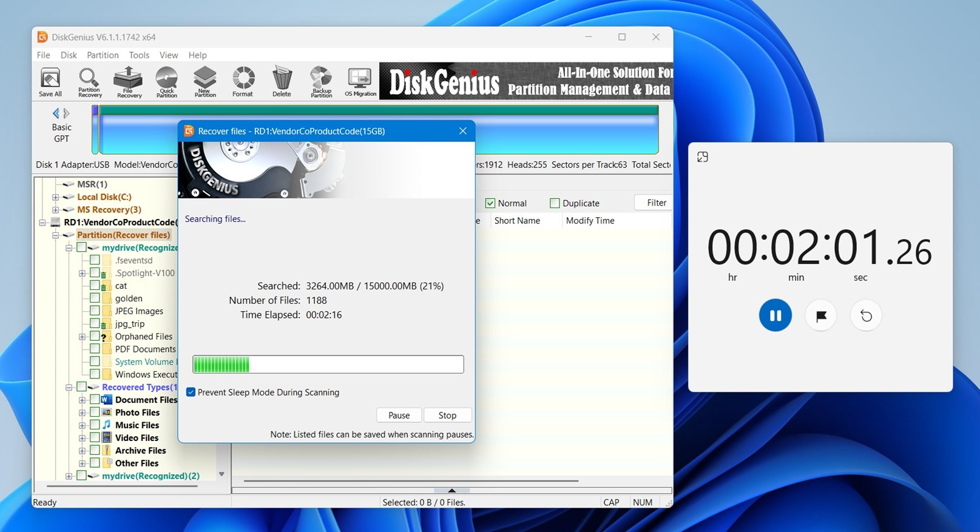Expand the MS Recovery(3) node

[x=56, y=210]
